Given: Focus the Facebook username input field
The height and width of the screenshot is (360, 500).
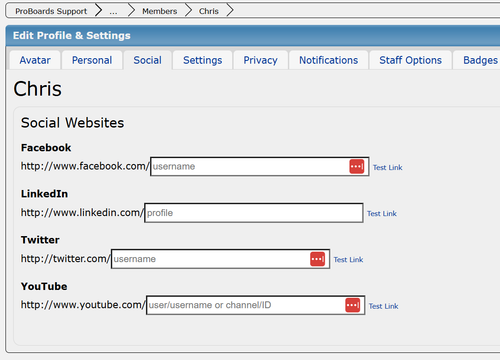Looking at the screenshot, I should (259, 166).
